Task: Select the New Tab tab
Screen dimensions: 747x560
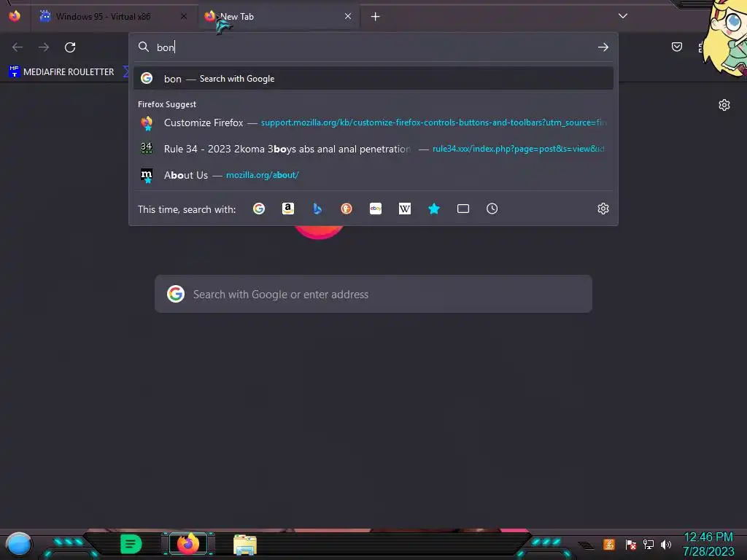Action: (279, 17)
